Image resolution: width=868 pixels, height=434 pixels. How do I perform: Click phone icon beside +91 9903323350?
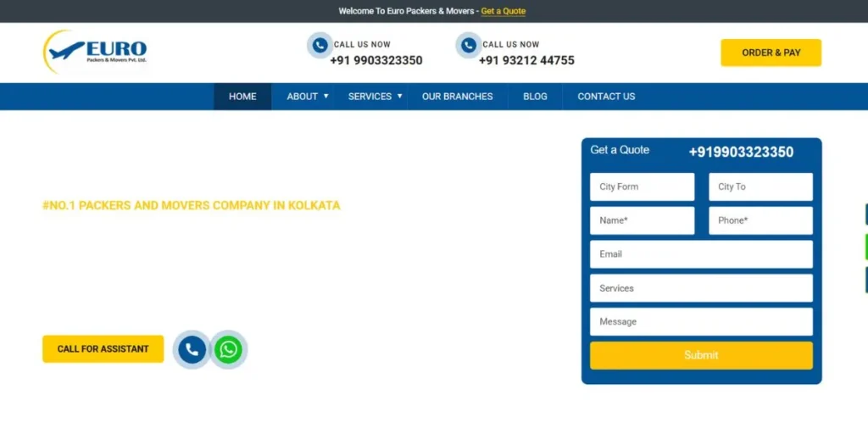320,45
